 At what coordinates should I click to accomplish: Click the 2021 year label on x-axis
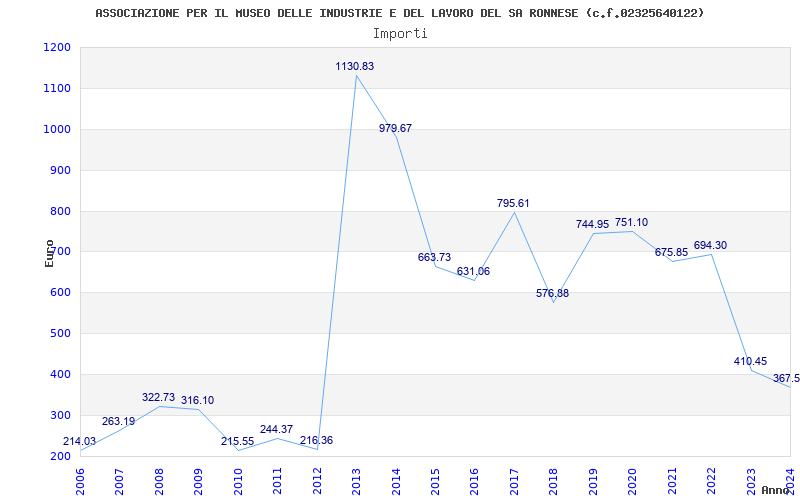coord(672,481)
